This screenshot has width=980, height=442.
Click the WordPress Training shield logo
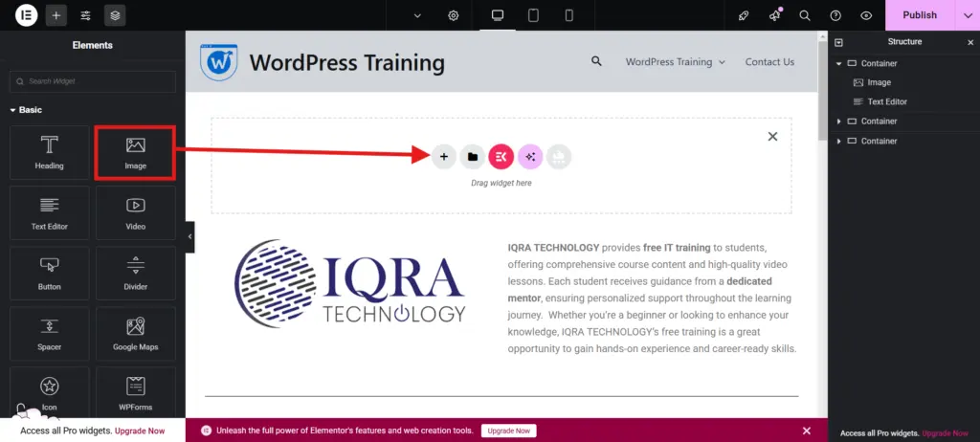(219, 62)
